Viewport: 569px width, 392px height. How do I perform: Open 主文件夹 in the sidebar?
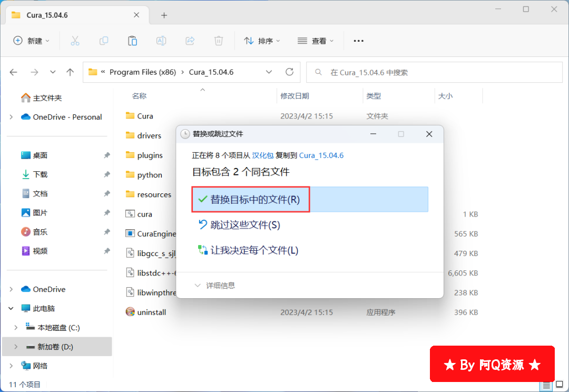coord(42,98)
